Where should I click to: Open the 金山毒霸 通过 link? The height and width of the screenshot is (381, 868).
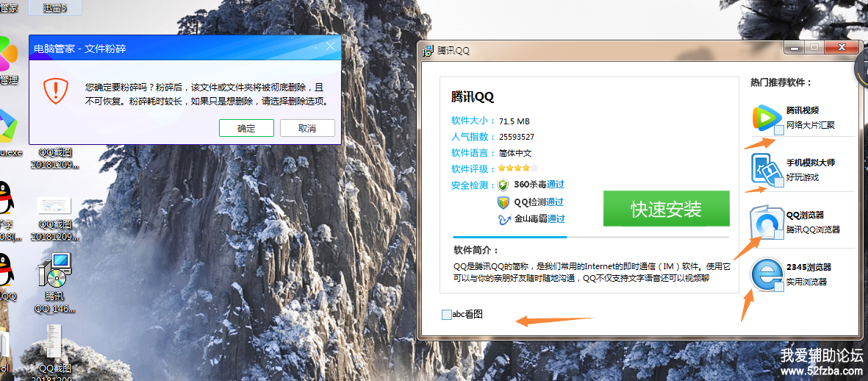[556, 218]
